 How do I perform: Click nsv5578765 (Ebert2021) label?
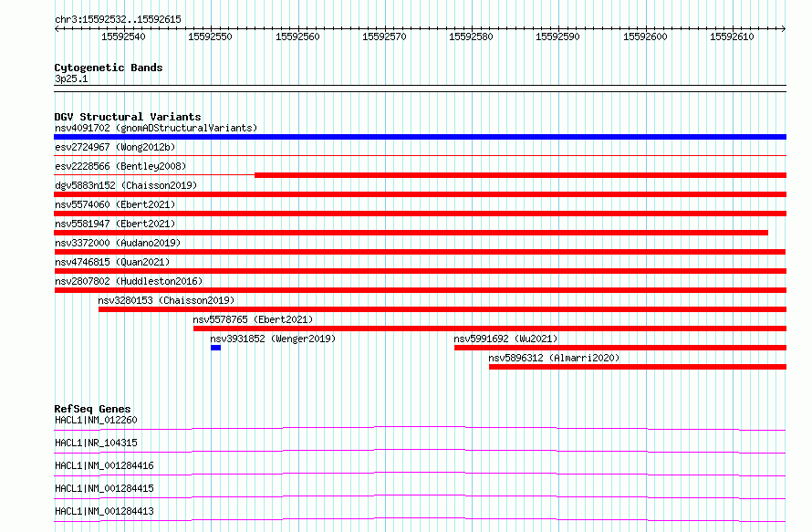[253, 319]
